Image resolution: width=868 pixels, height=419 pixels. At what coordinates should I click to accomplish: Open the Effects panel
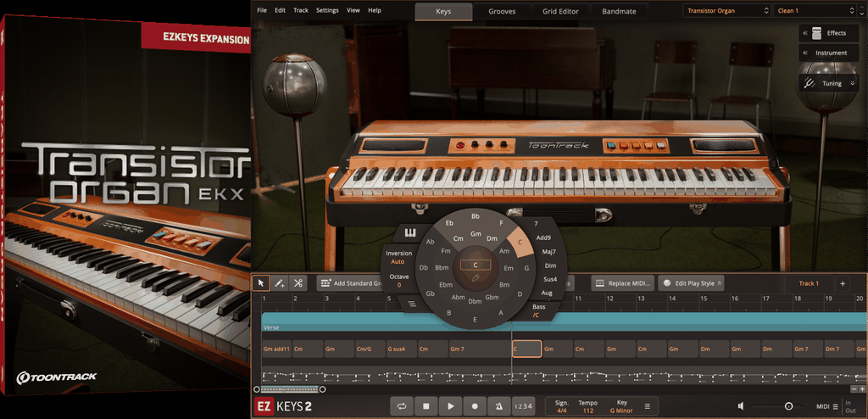[829, 33]
